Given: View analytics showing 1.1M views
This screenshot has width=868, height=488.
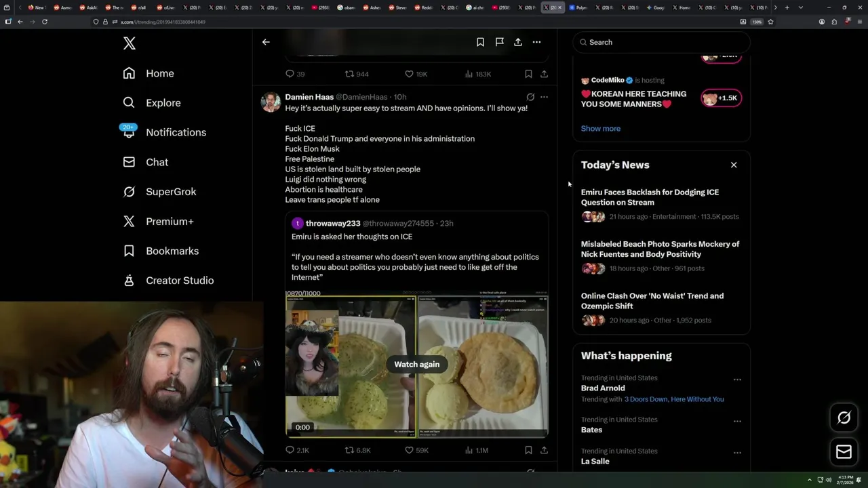Looking at the screenshot, I should tap(476, 450).
